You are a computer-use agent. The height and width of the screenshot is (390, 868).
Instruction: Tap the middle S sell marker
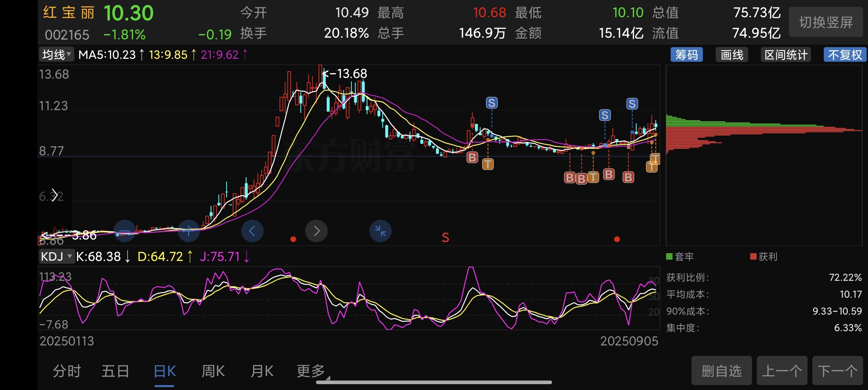click(605, 115)
